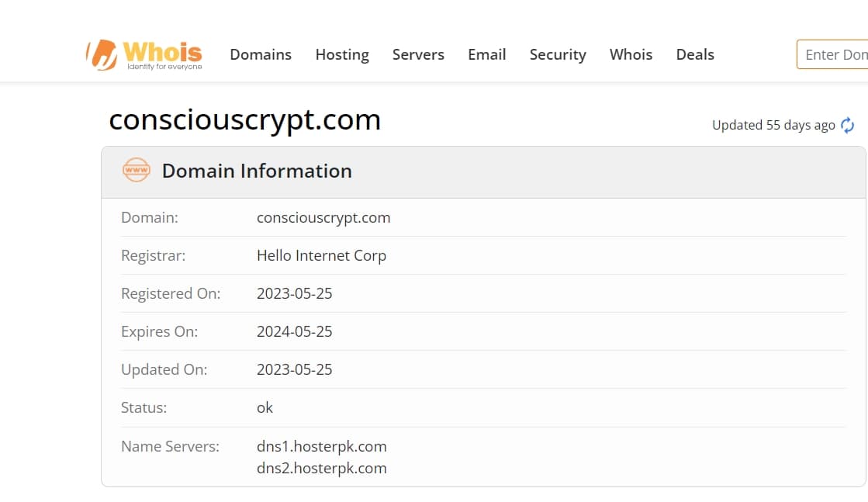Open the Security menu item
The height and width of the screenshot is (502, 868).
(558, 55)
